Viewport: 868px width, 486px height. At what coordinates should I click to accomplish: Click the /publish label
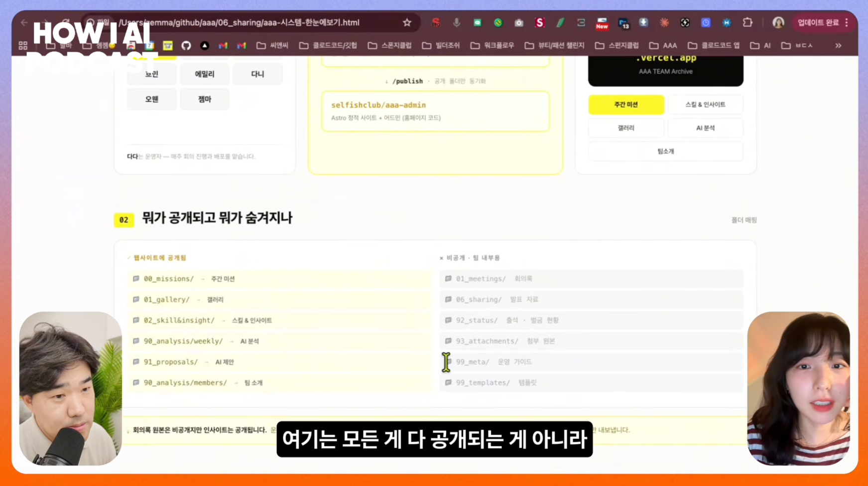tap(407, 81)
